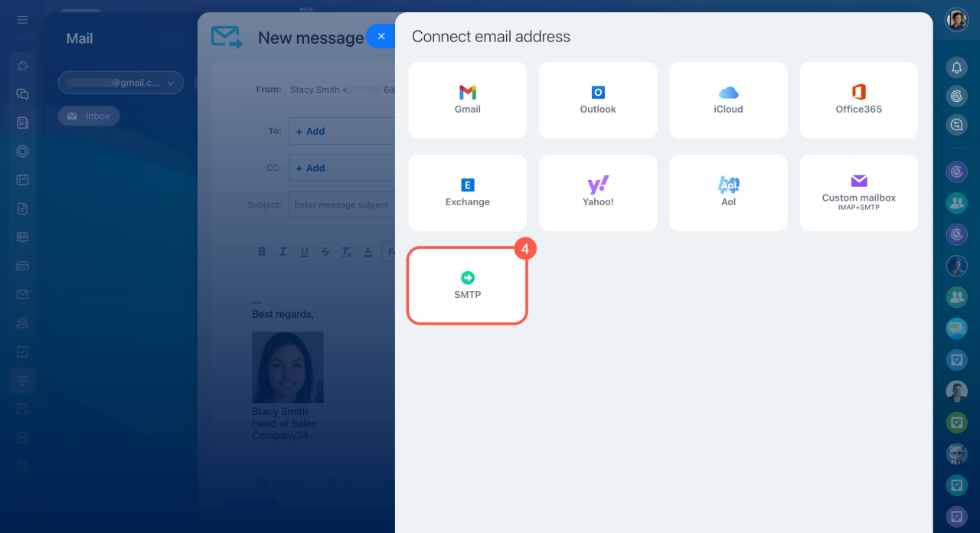Focus the message subject field

click(x=342, y=205)
